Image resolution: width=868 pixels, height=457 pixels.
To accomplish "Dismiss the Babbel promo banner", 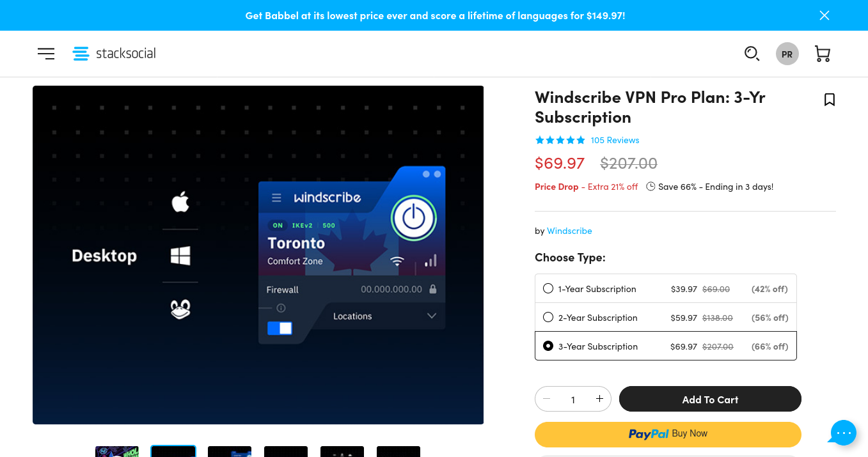I will pyautogui.click(x=825, y=15).
